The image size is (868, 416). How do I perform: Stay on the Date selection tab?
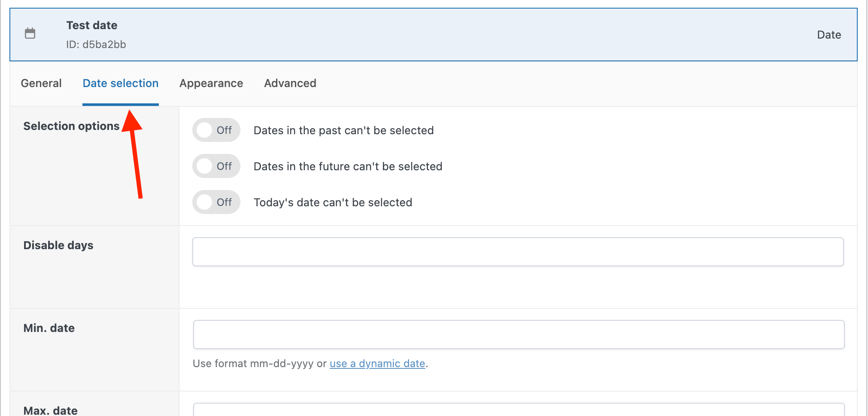tap(120, 83)
